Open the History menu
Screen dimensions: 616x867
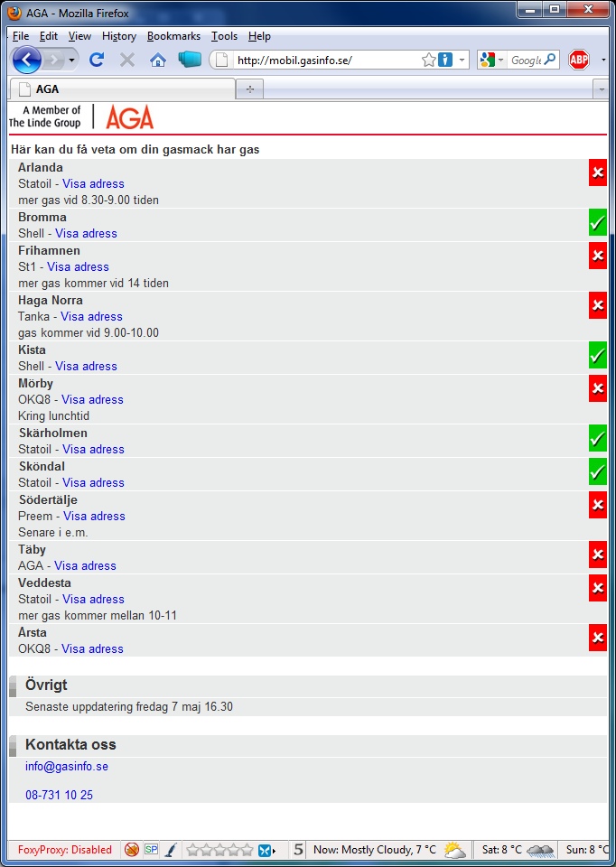coord(119,36)
